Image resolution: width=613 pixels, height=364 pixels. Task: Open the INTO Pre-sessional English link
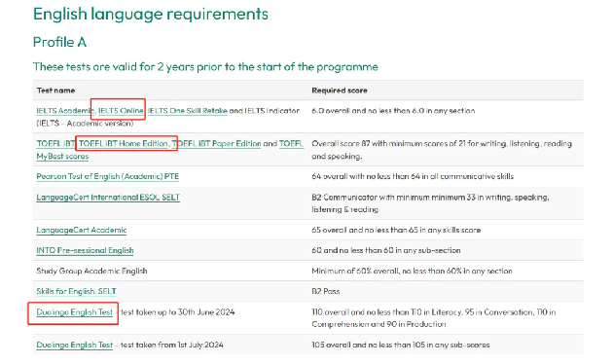pos(85,250)
